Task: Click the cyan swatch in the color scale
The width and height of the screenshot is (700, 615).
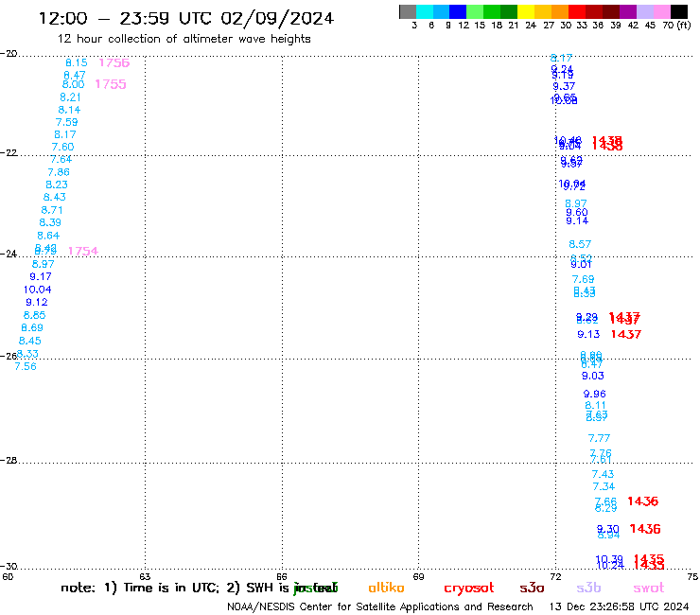Action: pyautogui.click(x=425, y=11)
